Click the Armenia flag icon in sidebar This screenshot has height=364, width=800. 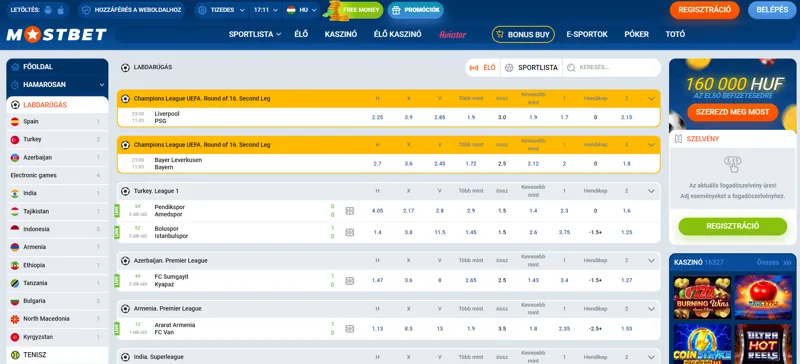[15, 247]
